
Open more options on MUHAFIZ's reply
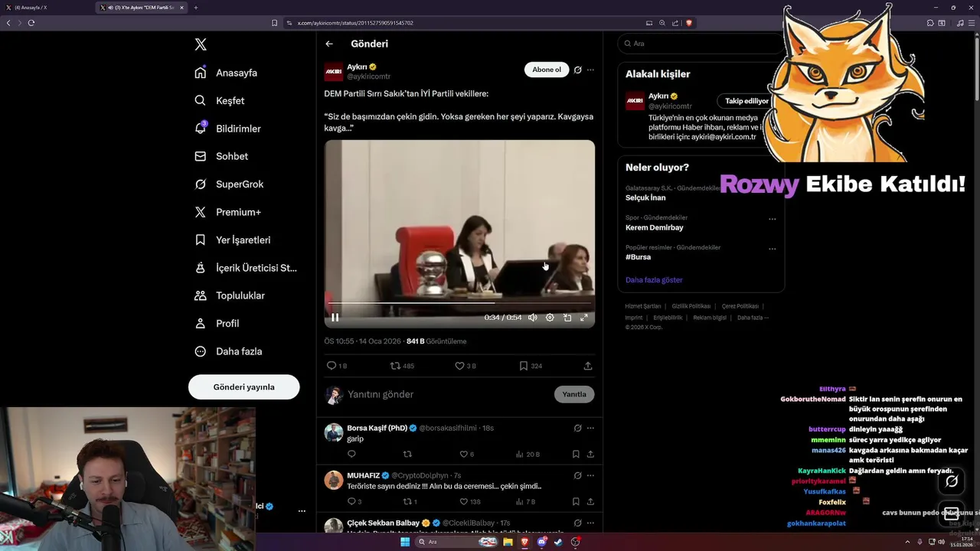[x=590, y=475]
